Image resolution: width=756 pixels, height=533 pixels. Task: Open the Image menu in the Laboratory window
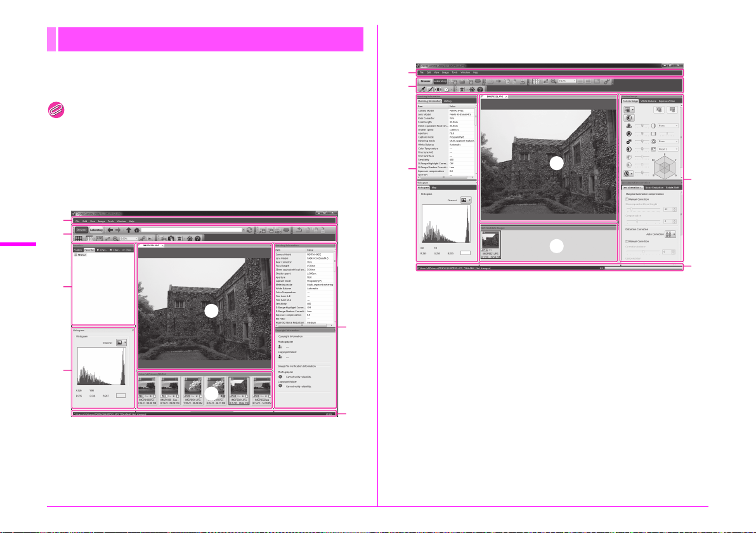coord(445,72)
